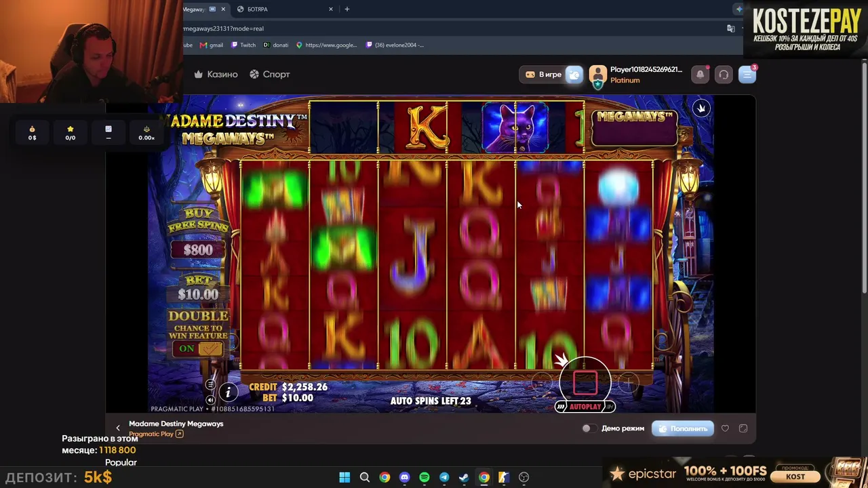The width and height of the screenshot is (868, 488).
Task: Close the БОТЯРА browser tab
Action: pos(331,9)
